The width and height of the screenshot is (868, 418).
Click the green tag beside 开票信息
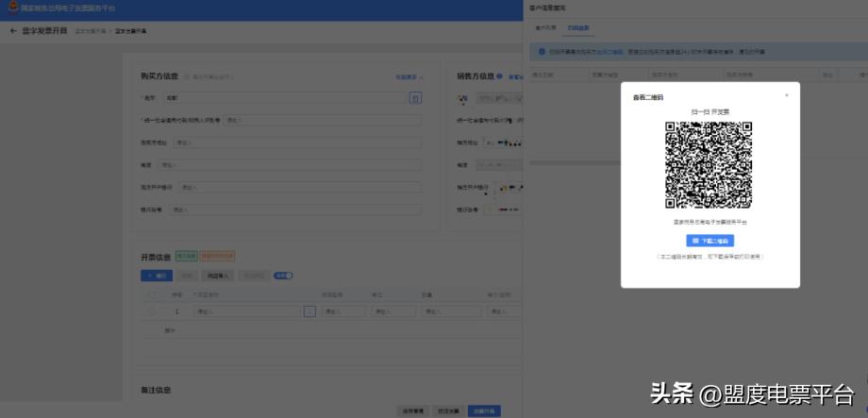click(x=187, y=257)
